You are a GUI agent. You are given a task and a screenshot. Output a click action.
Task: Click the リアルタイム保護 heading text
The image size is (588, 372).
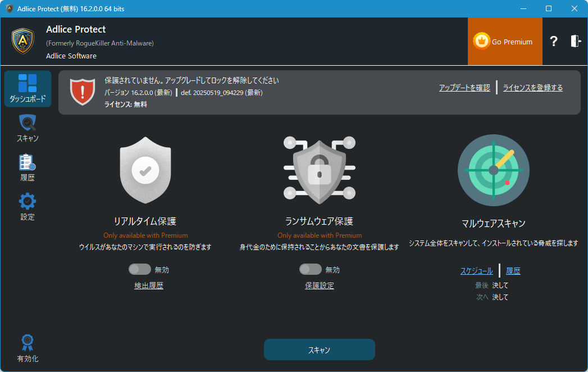(145, 221)
